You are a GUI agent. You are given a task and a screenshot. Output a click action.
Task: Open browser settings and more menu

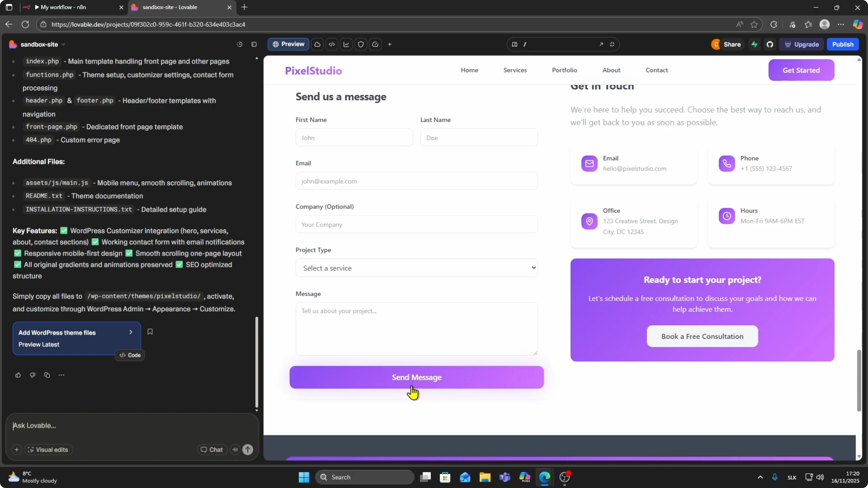click(841, 24)
